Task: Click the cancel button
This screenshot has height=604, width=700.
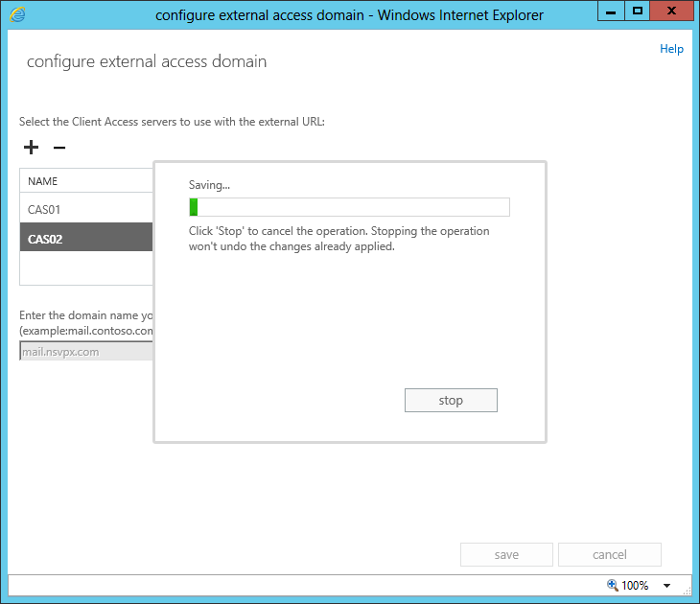Action: point(609,554)
